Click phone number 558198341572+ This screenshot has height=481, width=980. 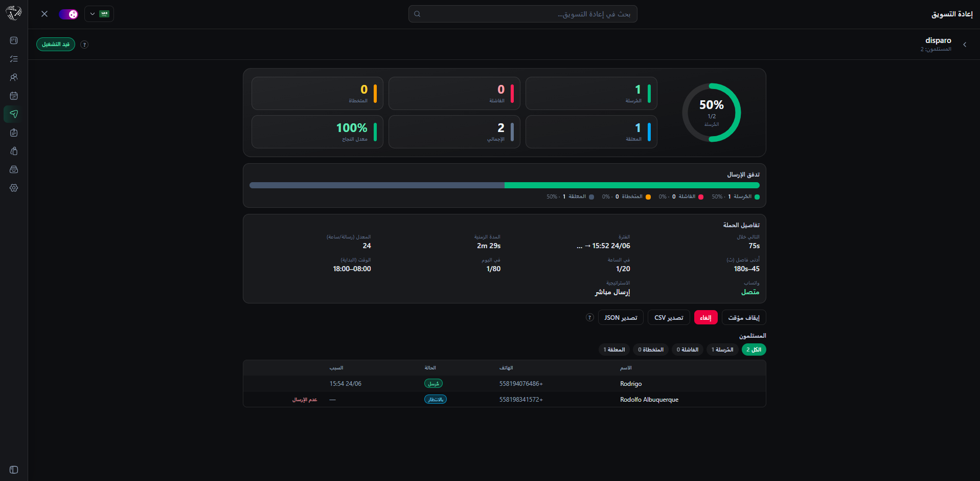(521, 400)
